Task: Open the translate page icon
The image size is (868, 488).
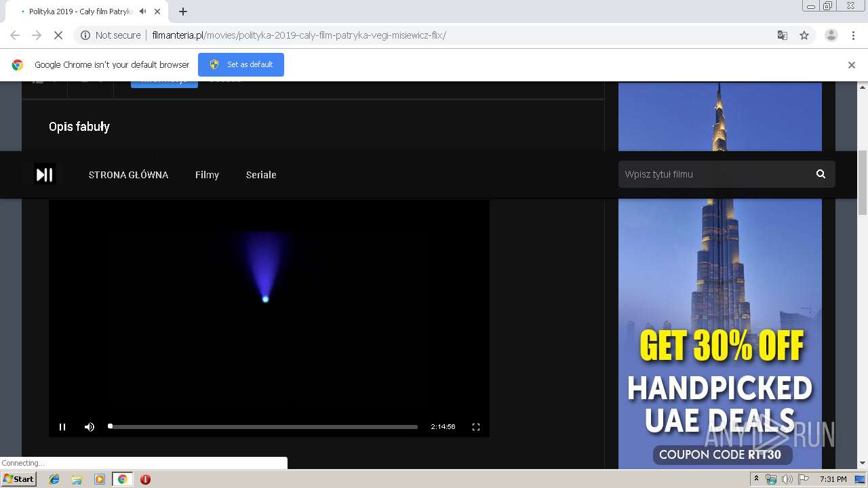Action: pyautogui.click(x=782, y=35)
